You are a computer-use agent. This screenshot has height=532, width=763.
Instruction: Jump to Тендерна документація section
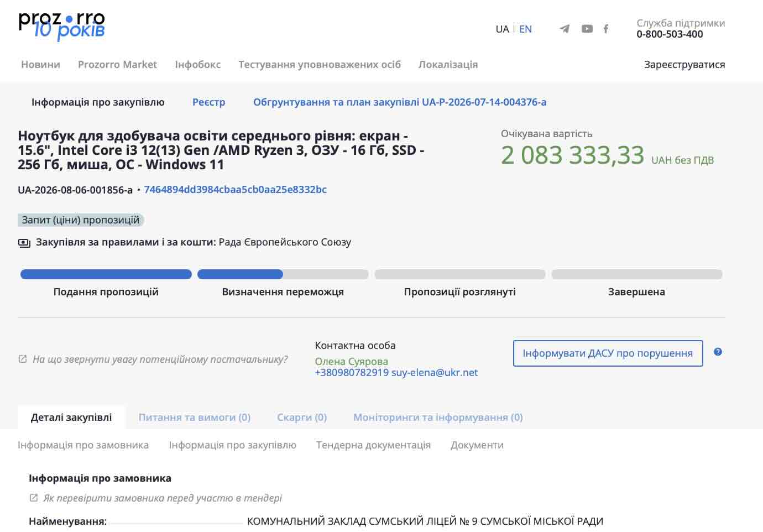point(373,445)
